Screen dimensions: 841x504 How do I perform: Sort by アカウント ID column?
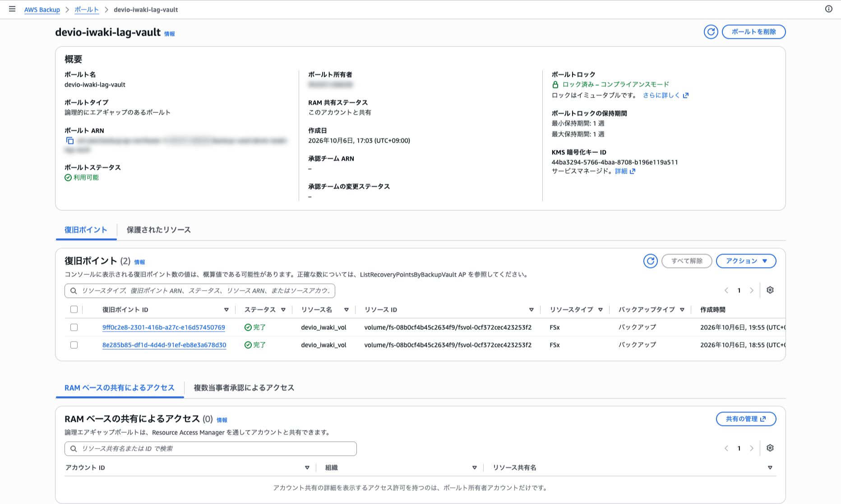click(307, 468)
